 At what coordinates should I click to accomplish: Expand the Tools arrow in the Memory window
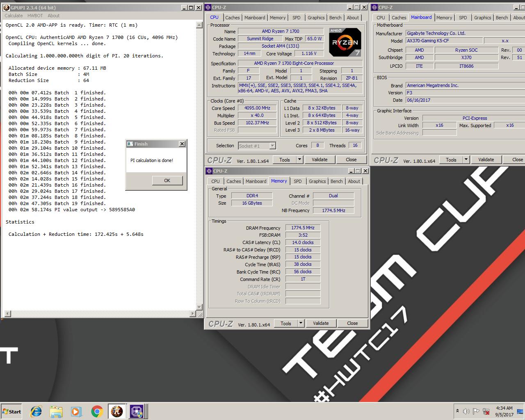301,323
